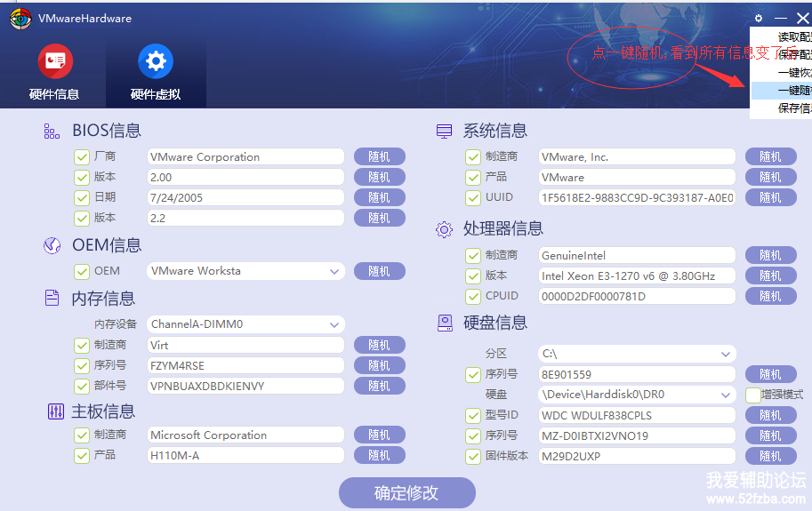Click the OEM信息 section icon
This screenshot has height=511, width=812.
52,246
